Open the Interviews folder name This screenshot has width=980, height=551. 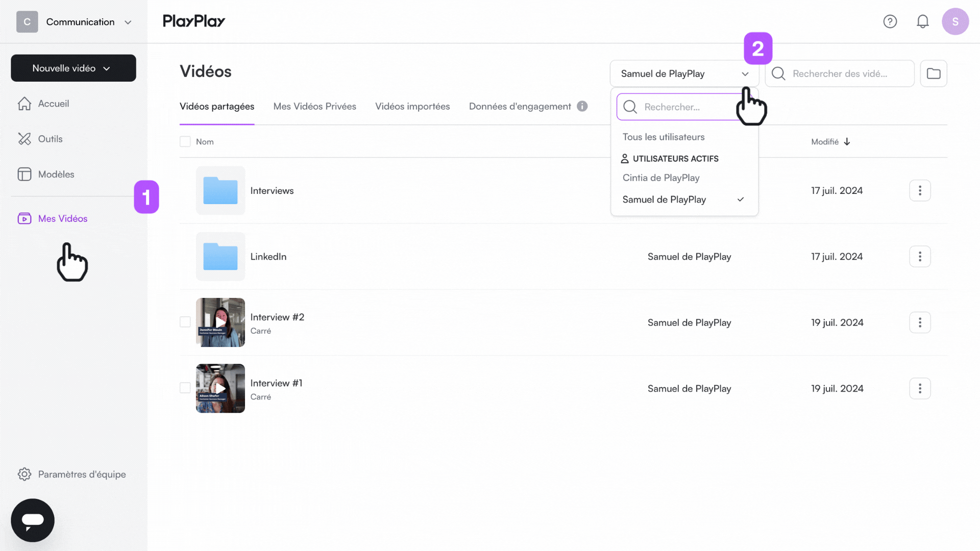tap(272, 190)
